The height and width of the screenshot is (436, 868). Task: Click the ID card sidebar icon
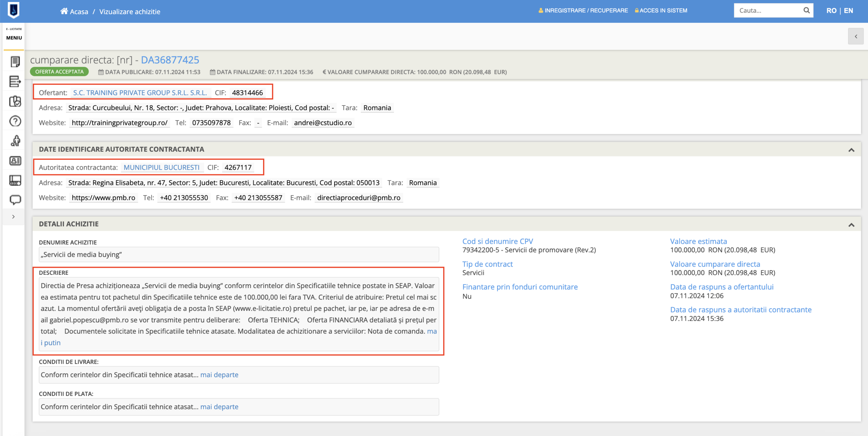coord(15,160)
